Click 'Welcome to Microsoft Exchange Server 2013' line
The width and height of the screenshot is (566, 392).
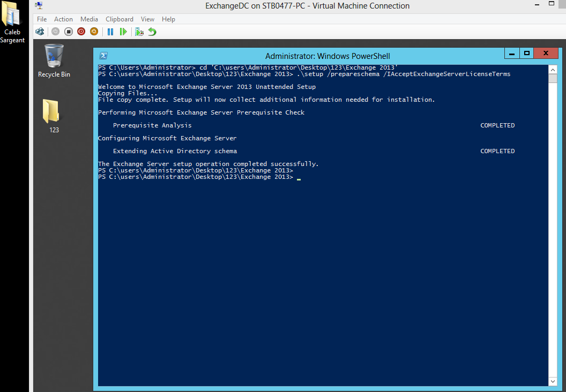tap(207, 87)
